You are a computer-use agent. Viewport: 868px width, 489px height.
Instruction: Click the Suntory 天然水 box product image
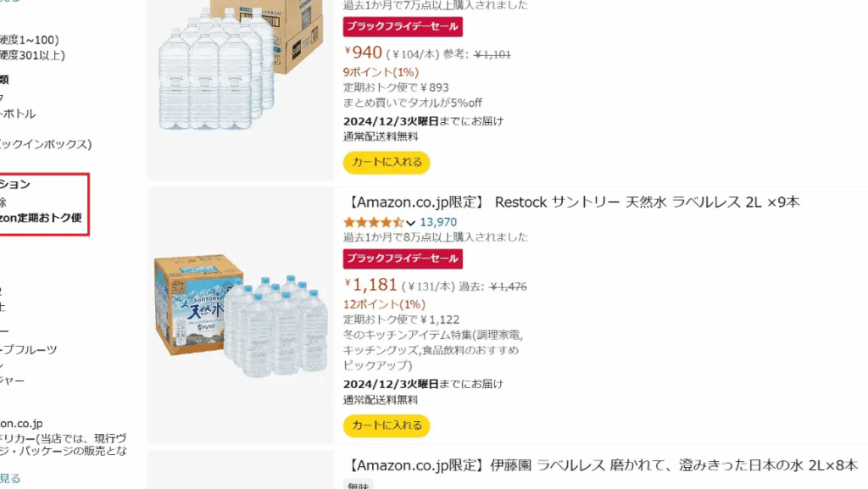[x=241, y=315]
